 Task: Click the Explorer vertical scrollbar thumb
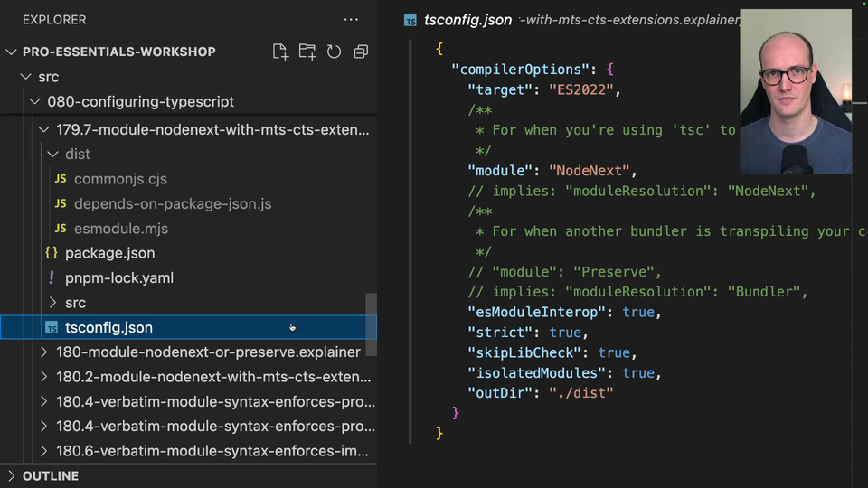click(x=371, y=324)
